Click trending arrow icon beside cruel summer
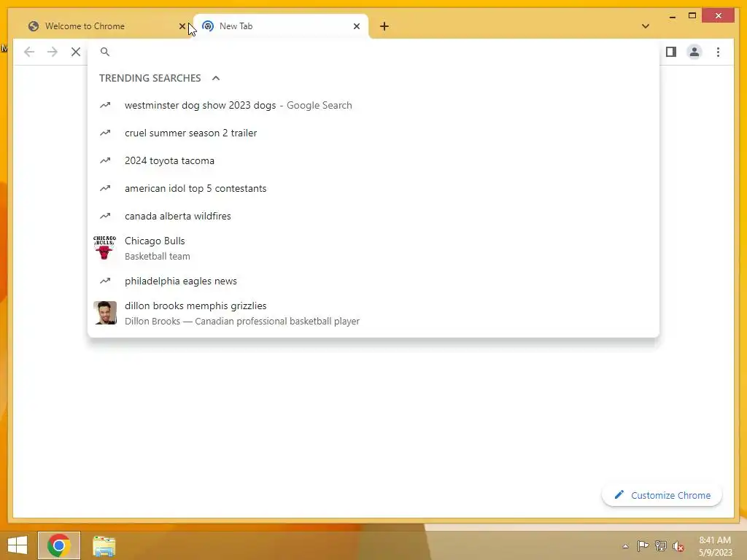 click(x=105, y=133)
